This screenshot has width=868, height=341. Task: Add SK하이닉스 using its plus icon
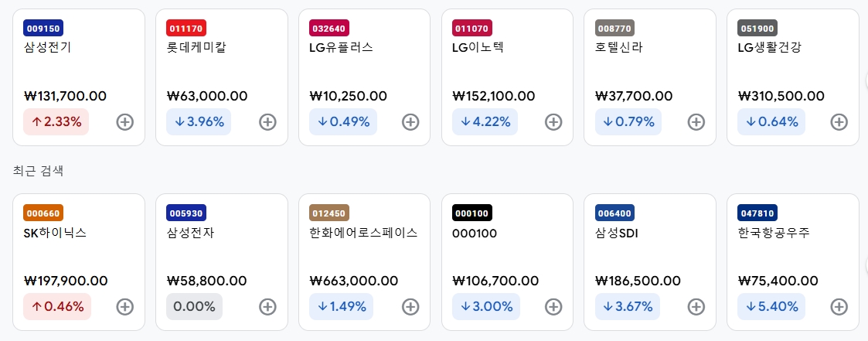tap(125, 307)
